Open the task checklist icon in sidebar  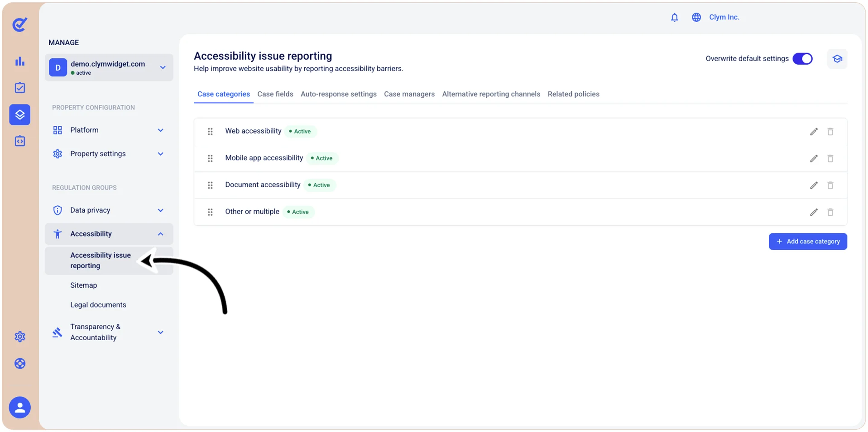click(20, 88)
